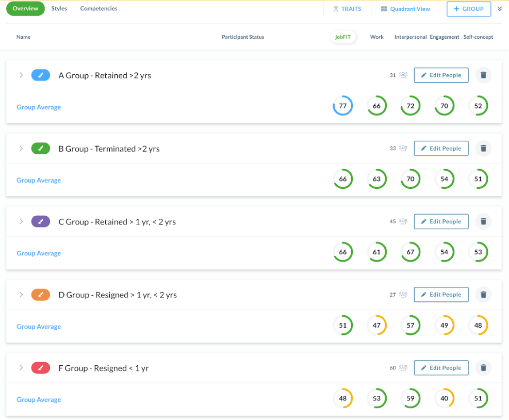Viewport: 509px width, 420px height.
Task: Click trash icon for B Group - Terminated
Action: pos(483,149)
